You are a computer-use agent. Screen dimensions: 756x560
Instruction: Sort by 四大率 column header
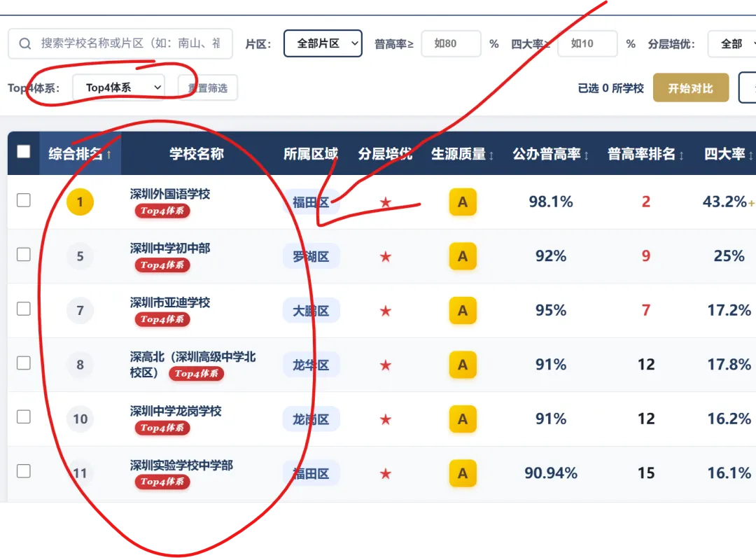pyautogui.click(x=729, y=154)
